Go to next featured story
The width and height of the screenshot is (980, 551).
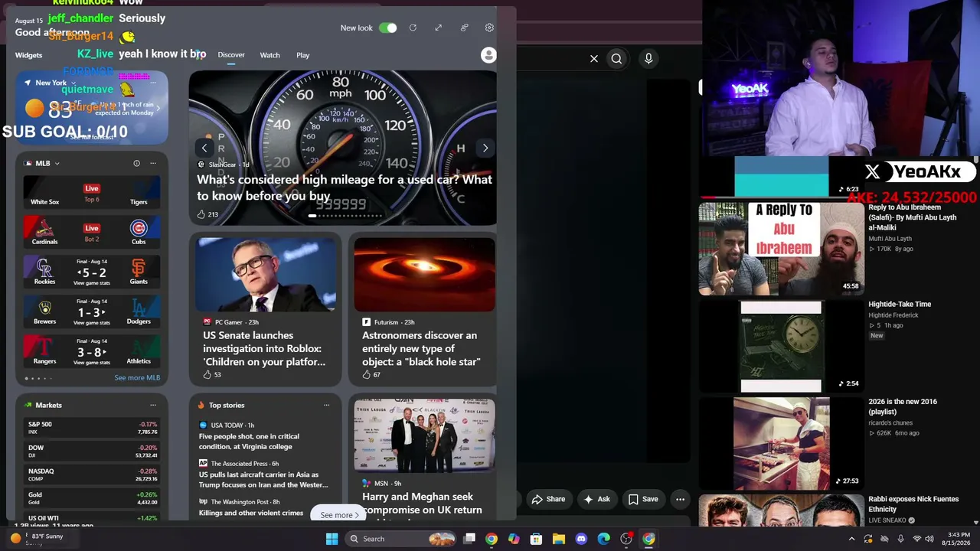485,148
